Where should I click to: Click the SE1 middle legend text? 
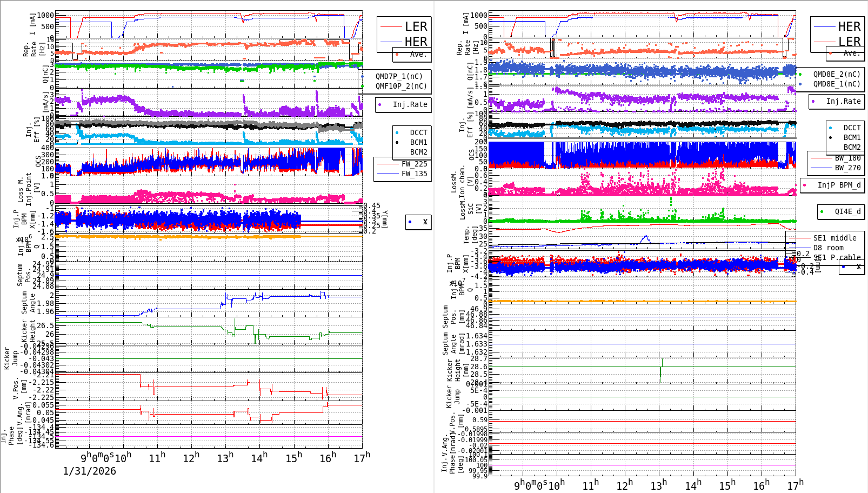pyautogui.click(x=834, y=237)
